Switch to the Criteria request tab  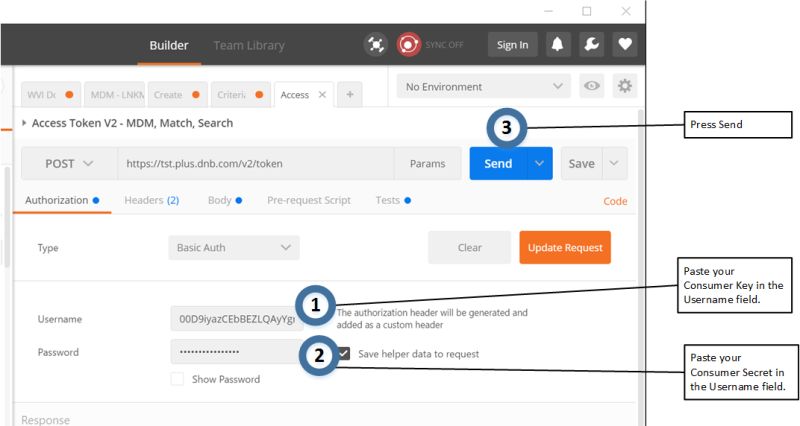click(x=241, y=94)
